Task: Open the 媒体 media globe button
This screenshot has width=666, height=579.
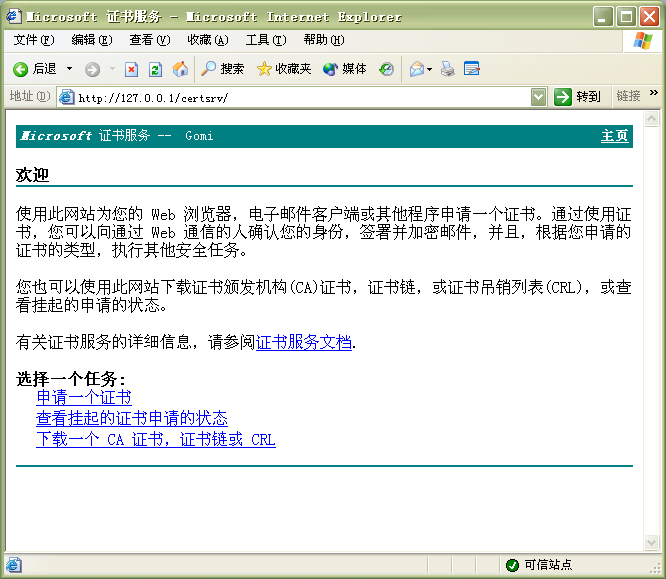Action: 344,69
